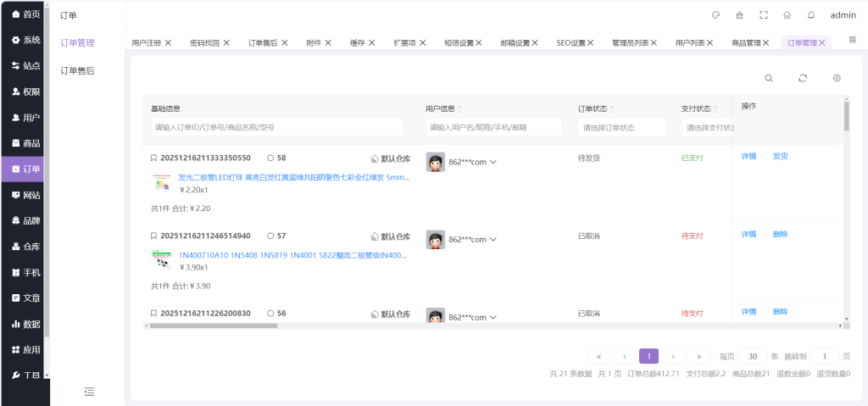Close the 缓存 tab
The image size is (868, 406).
[371, 42]
